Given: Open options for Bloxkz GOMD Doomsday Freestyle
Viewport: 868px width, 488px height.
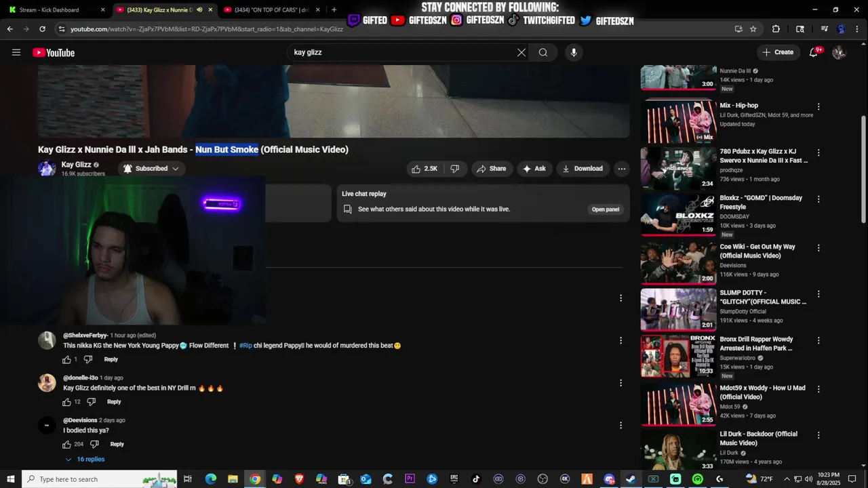Looking at the screenshot, I should coord(818,199).
